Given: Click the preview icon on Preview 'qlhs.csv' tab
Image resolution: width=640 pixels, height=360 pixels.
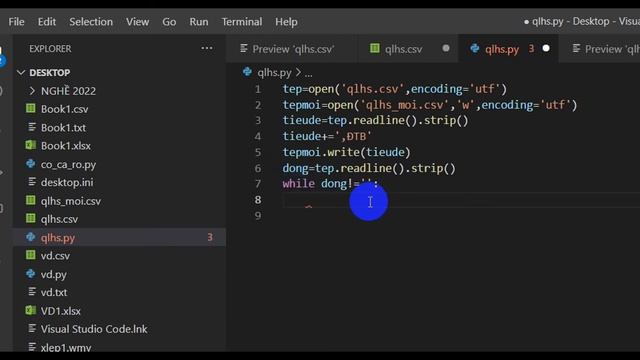Looking at the screenshot, I should click(x=244, y=49).
